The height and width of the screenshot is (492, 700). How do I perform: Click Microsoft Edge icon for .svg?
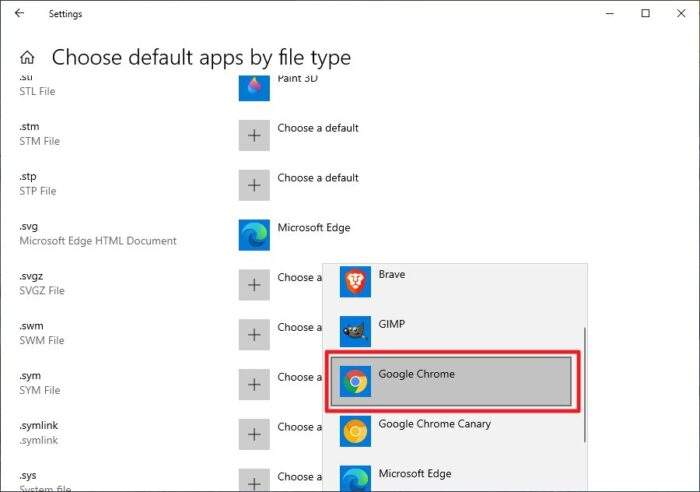click(x=254, y=235)
